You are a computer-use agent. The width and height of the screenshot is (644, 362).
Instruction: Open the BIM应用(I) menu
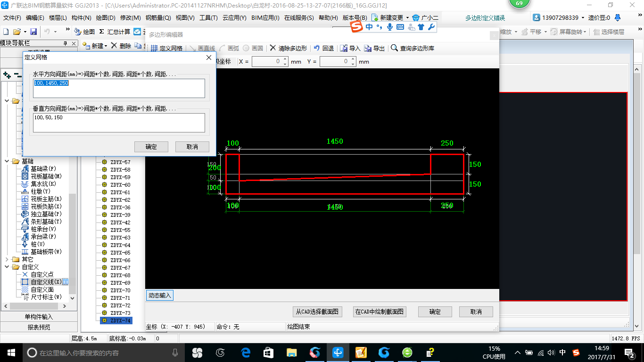(x=265, y=18)
